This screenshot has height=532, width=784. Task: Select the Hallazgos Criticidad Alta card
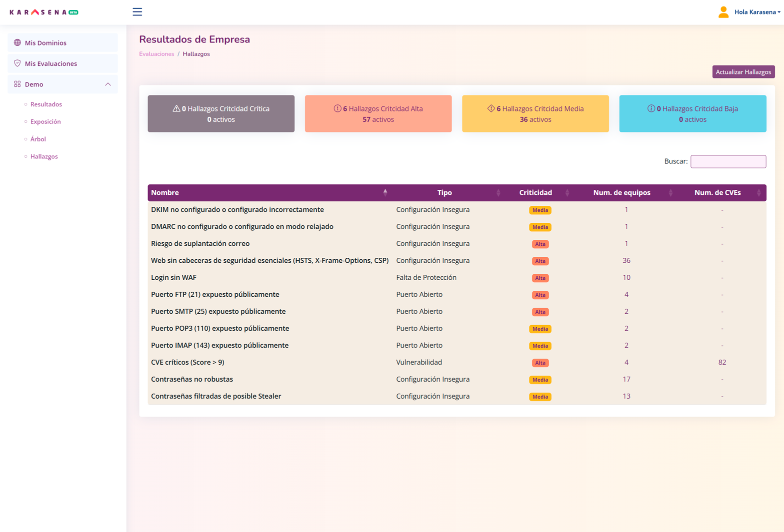pyautogui.click(x=378, y=114)
